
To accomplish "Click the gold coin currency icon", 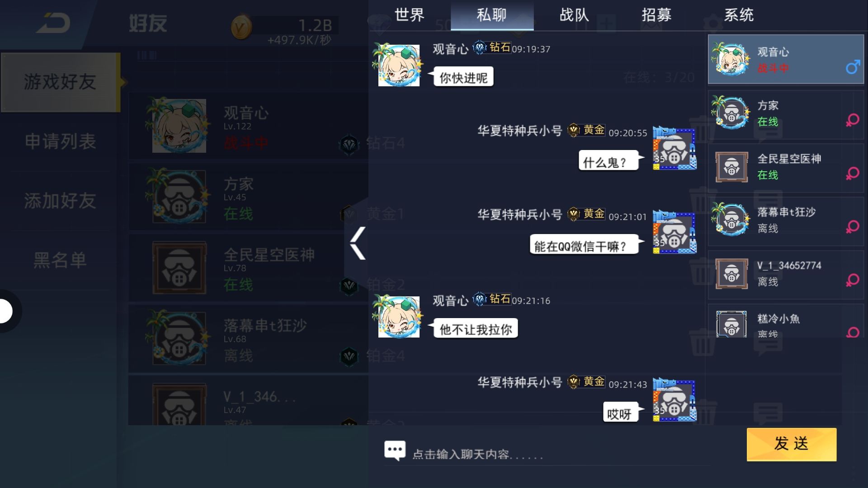I will tap(241, 28).
